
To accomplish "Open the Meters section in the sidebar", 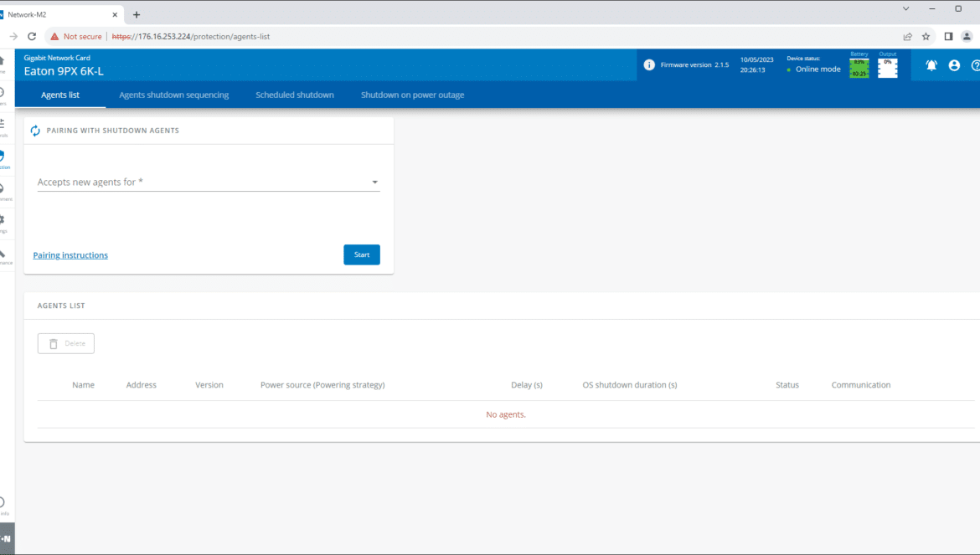I will (3, 95).
